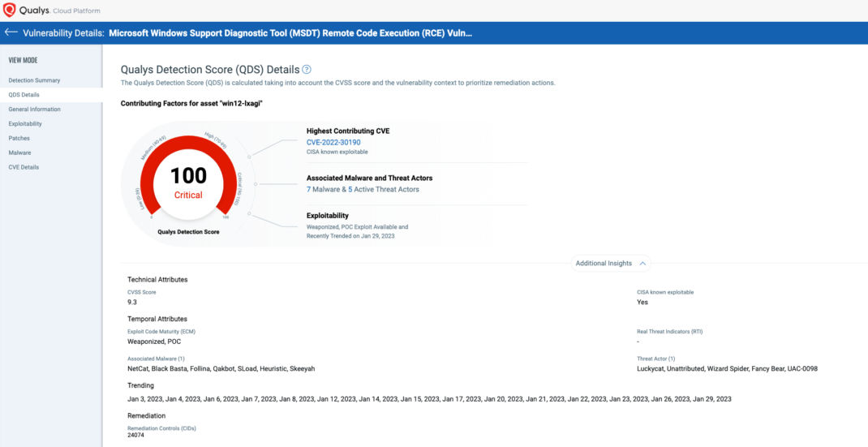Click the vulnerability title in the blue header
This screenshot has height=447, width=868.
click(x=290, y=32)
